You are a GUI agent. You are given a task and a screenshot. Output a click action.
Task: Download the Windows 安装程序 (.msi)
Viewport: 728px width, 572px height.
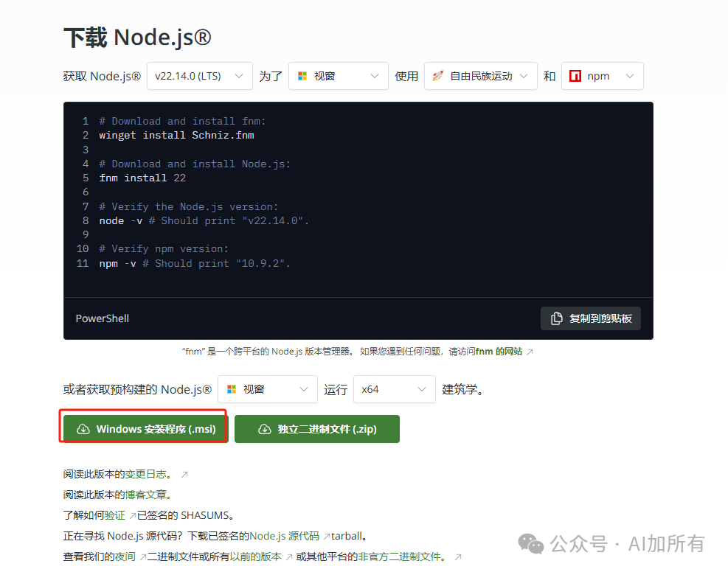[146, 429]
